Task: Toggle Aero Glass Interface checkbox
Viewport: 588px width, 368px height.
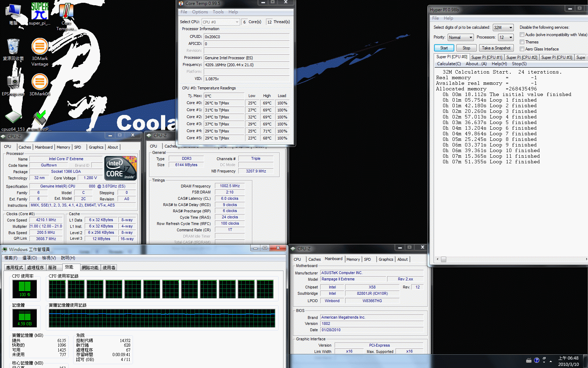Action: coord(522,49)
